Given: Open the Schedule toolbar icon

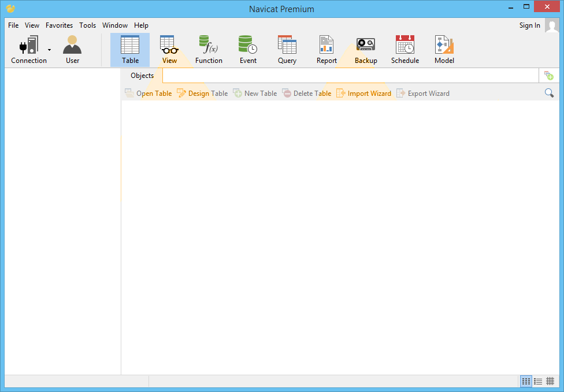Looking at the screenshot, I should pyautogui.click(x=405, y=50).
